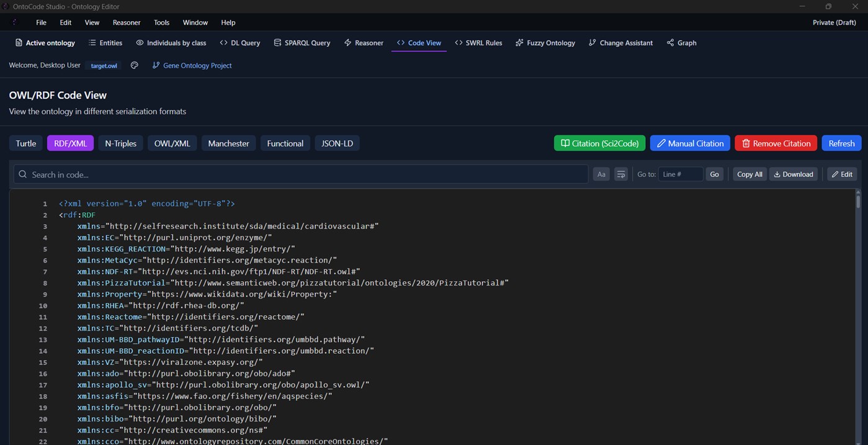The width and height of the screenshot is (868, 445).
Task: Open the SWRL Rules tab
Action: (478, 43)
